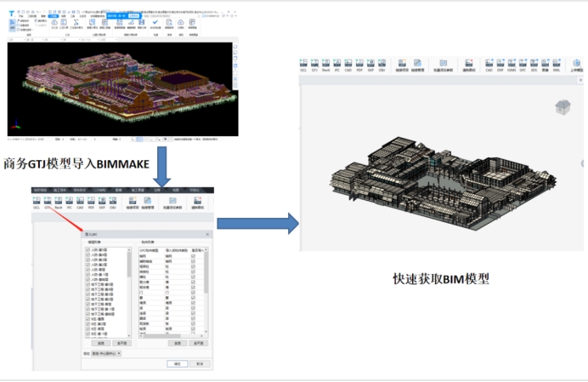588x382 pixels.
Task: Click Revit import icon in right BIMMAKE window
Action: tap(326, 65)
